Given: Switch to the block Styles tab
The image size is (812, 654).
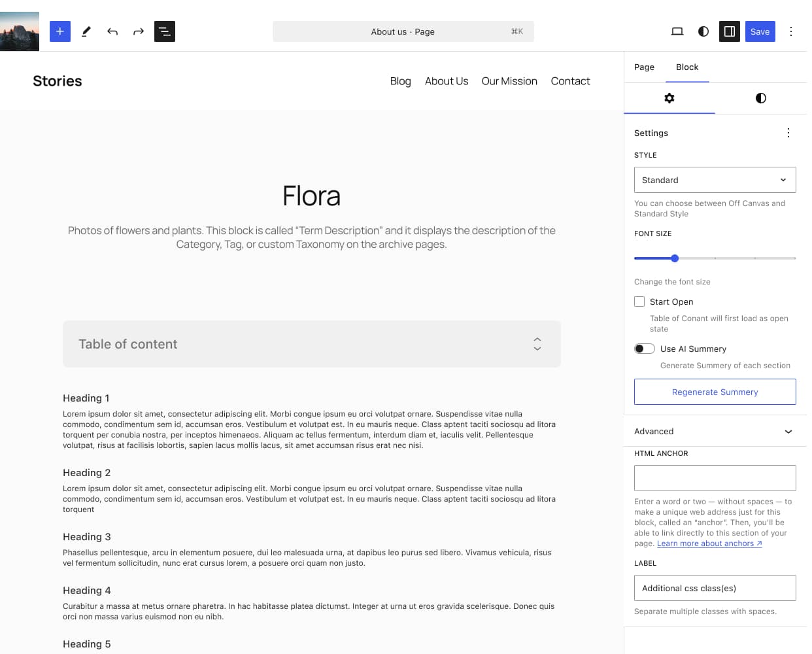Looking at the screenshot, I should [x=760, y=98].
